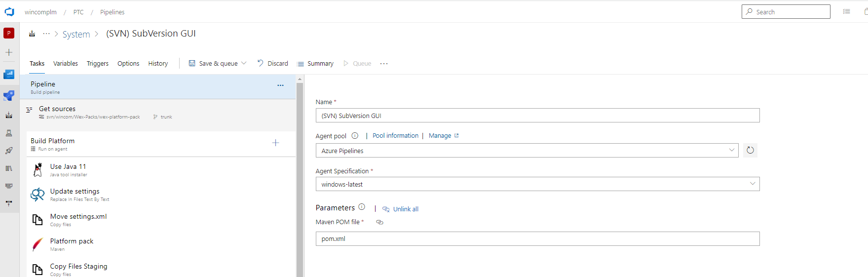The image size is (868, 277).
Task: Open the pipeline Summary
Action: pos(315,64)
